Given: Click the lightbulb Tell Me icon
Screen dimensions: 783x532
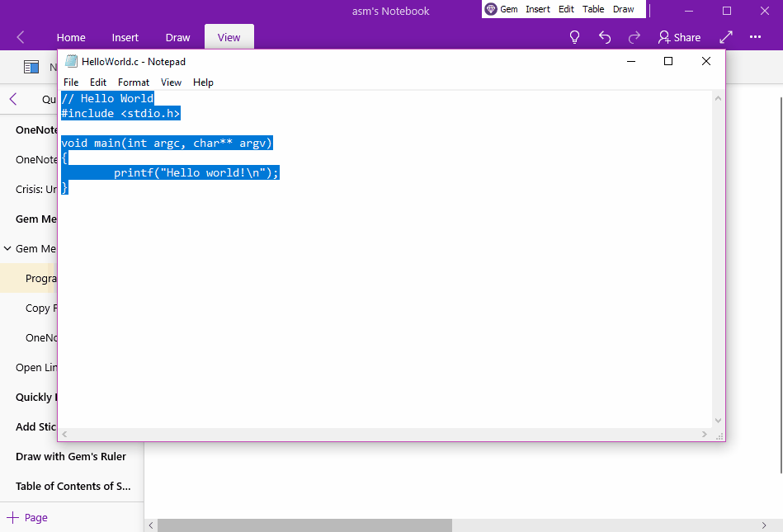Looking at the screenshot, I should [574, 37].
